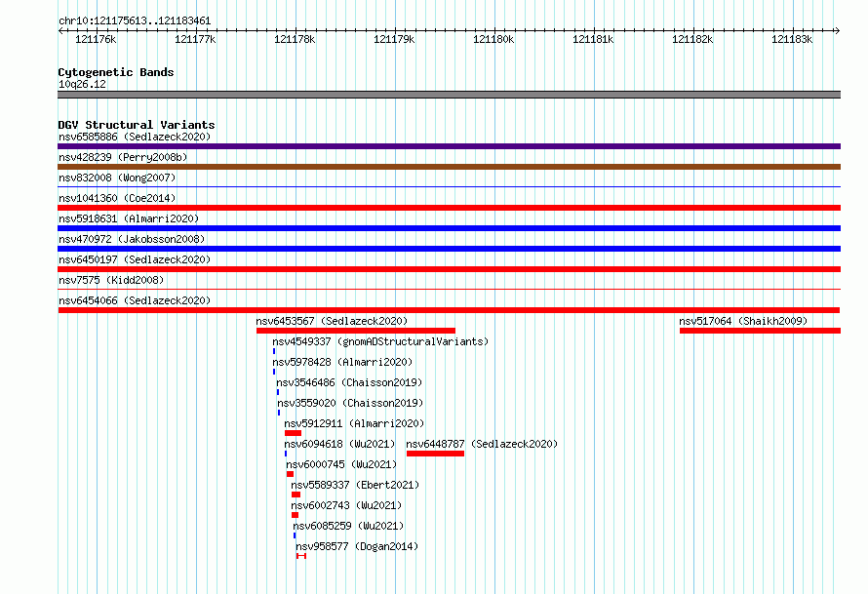Select the 121181k ruler tick label
The image size is (868, 594).
tap(593, 39)
